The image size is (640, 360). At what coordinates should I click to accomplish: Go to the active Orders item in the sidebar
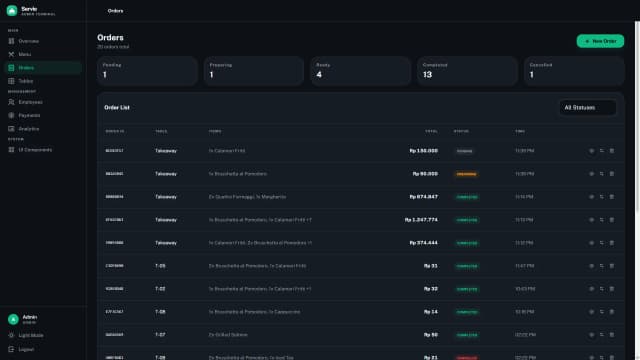43,68
